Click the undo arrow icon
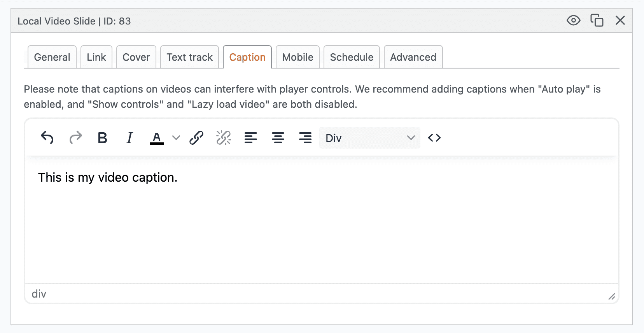 [47, 138]
